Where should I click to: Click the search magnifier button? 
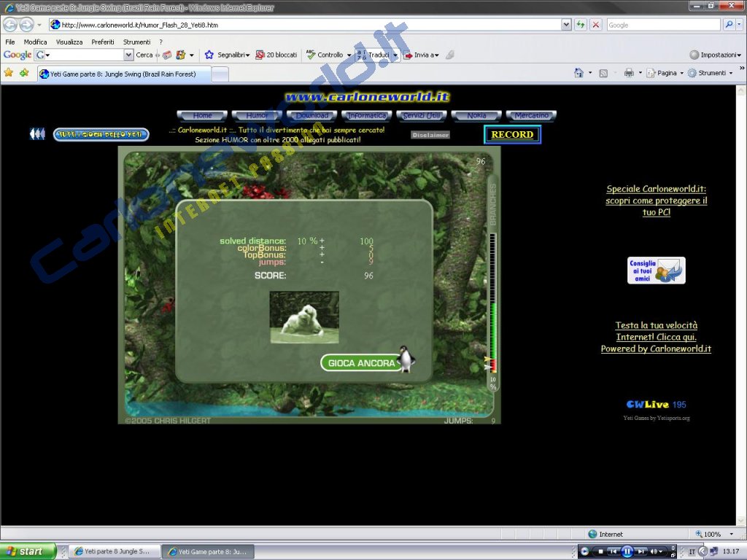(729, 25)
